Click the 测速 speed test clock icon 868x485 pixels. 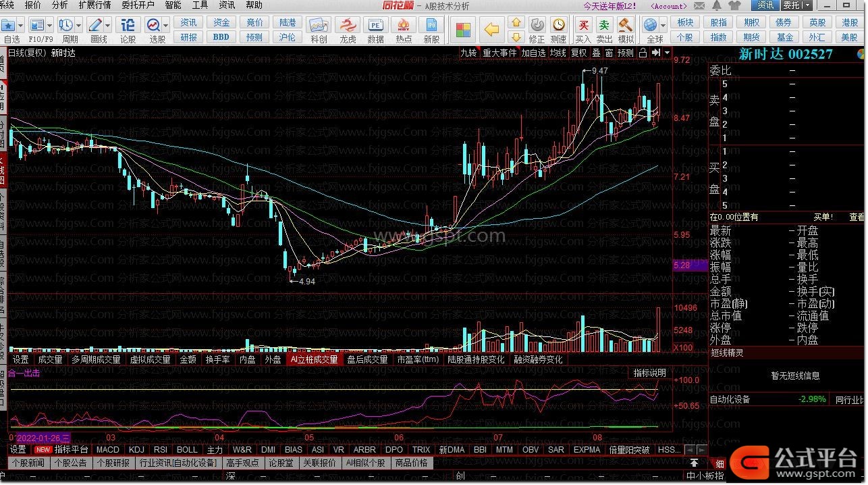click(x=559, y=26)
